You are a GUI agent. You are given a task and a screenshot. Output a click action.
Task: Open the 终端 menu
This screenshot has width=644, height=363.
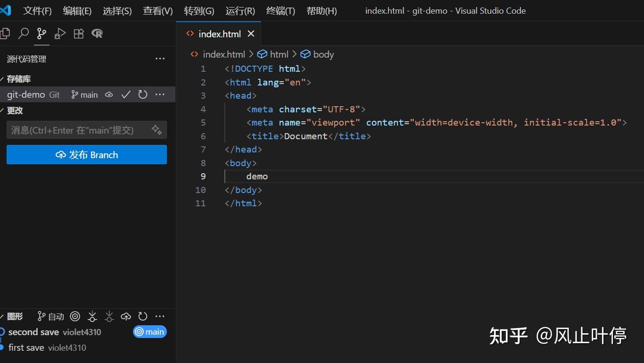click(280, 10)
